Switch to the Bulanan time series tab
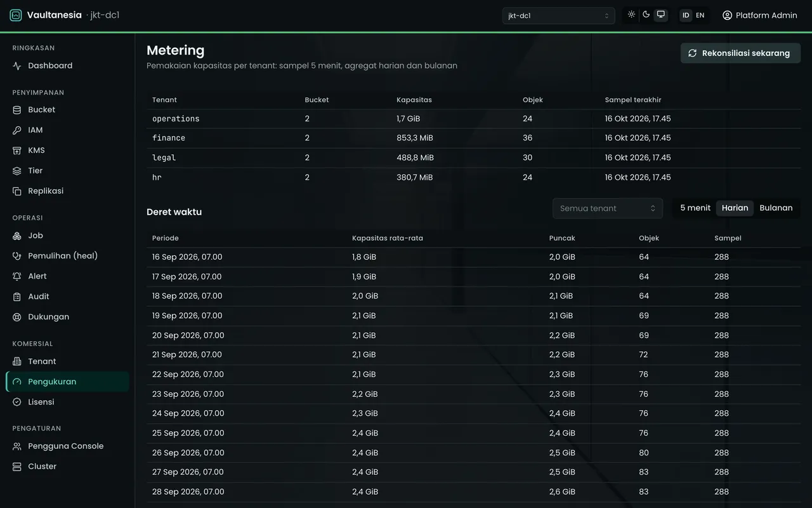812x508 pixels. [x=776, y=208]
